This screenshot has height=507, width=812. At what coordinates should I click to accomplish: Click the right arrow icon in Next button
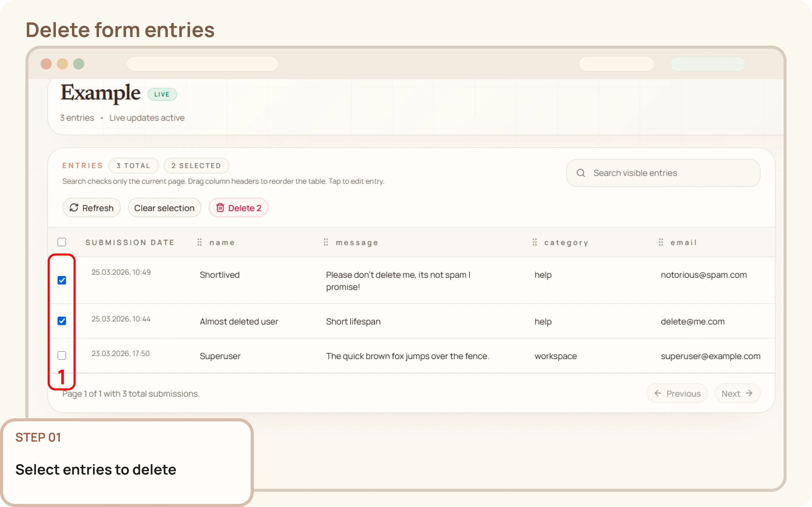(749, 393)
